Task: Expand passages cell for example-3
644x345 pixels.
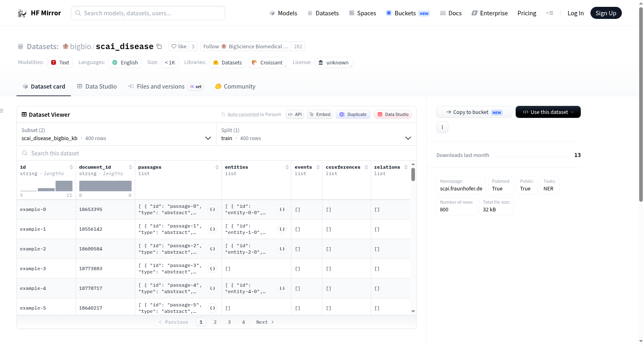Action: tap(213, 269)
